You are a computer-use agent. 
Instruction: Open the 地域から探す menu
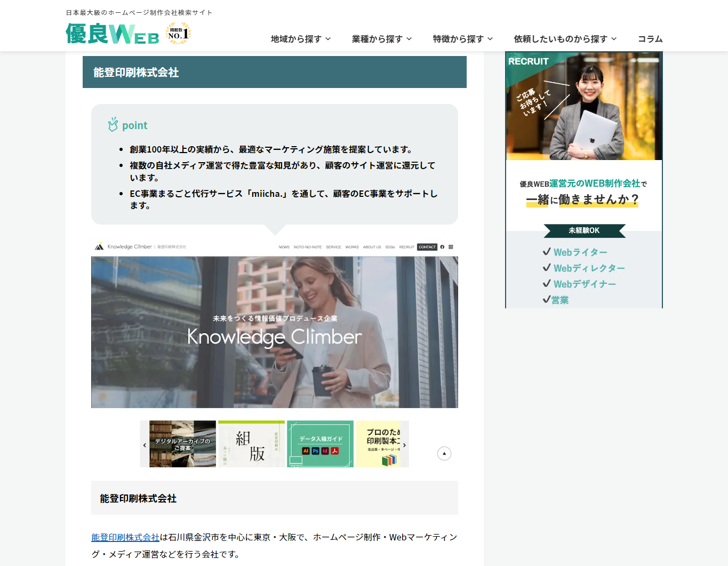point(301,39)
